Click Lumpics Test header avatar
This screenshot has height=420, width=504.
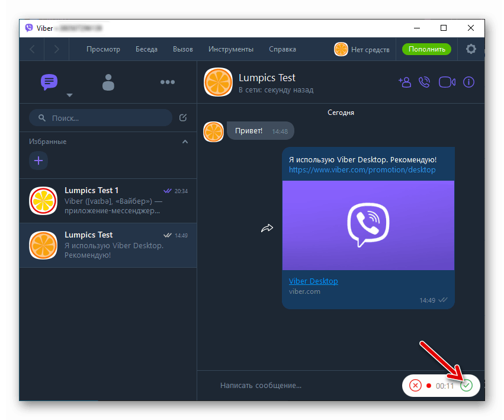point(218,82)
